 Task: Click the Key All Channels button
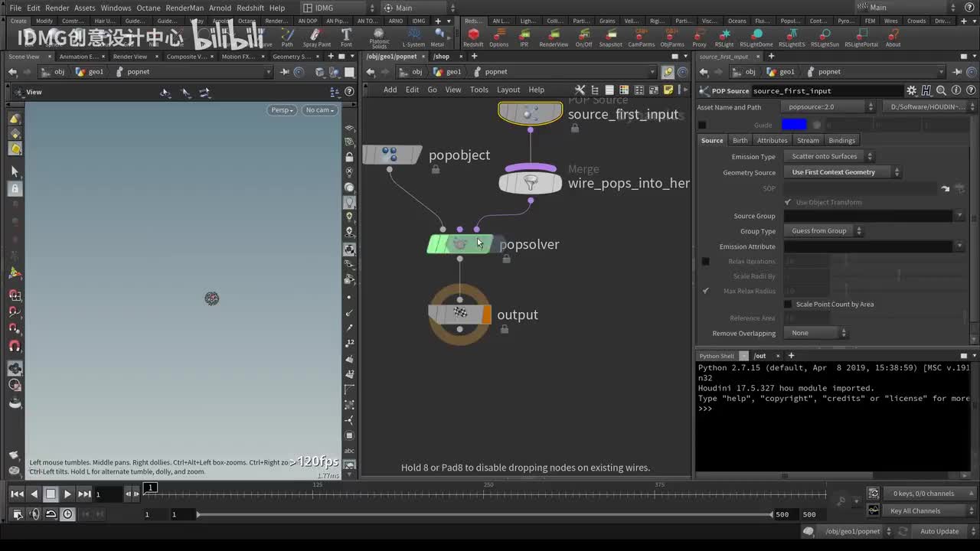915,510
